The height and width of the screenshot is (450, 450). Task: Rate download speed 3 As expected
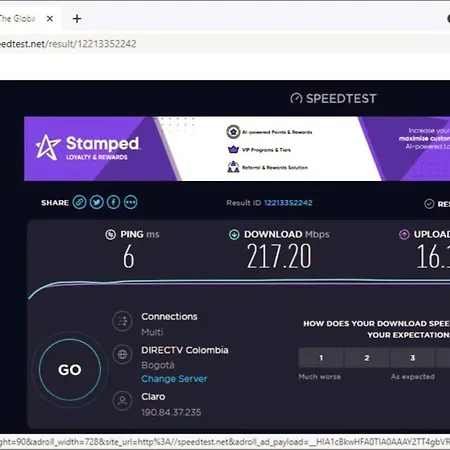(x=413, y=358)
